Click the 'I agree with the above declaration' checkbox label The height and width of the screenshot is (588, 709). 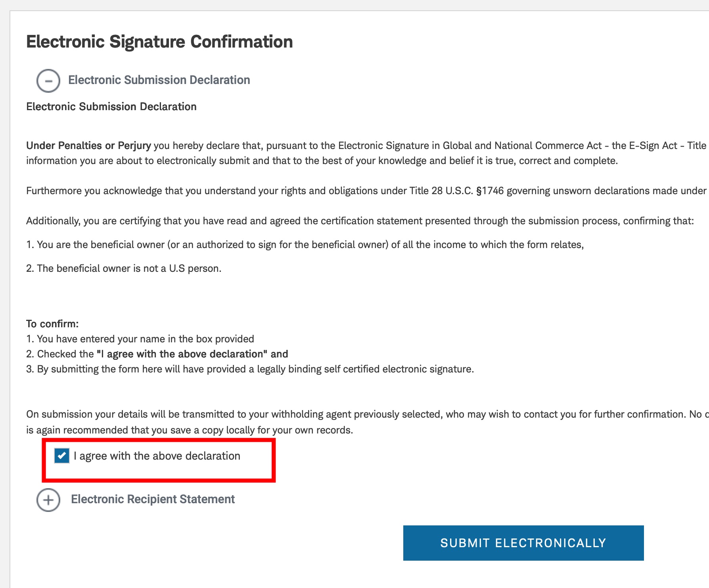[x=157, y=456]
